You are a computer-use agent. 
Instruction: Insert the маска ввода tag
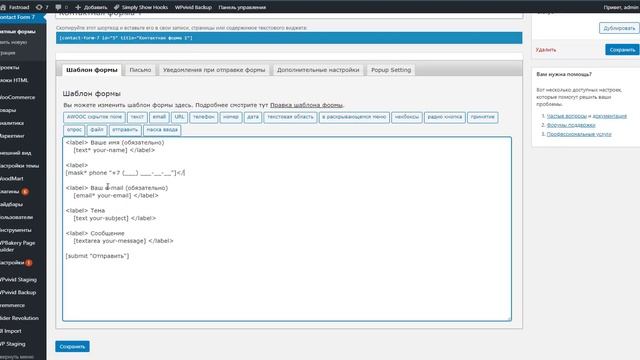(162, 130)
